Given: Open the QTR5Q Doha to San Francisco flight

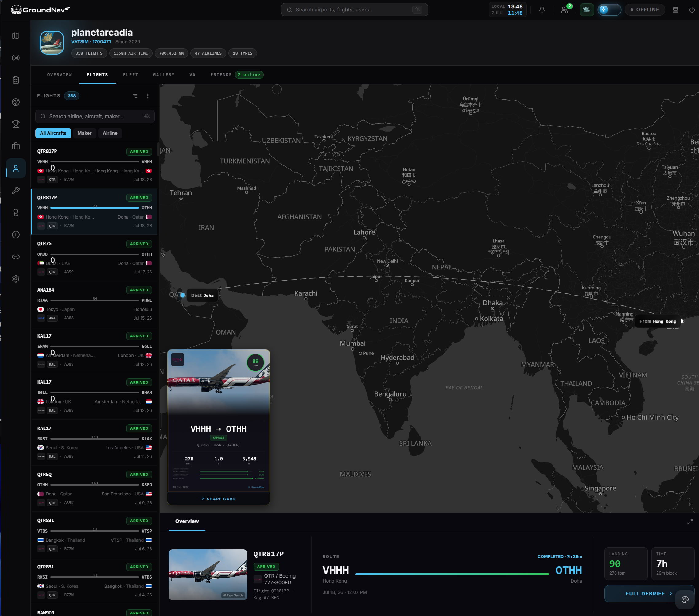Looking at the screenshot, I should tap(95, 488).
